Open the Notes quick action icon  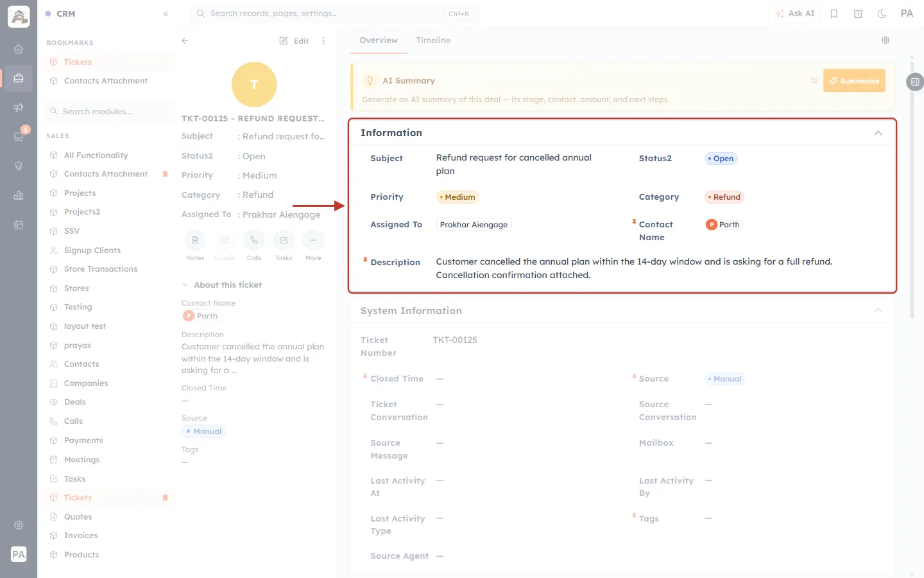tap(195, 240)
